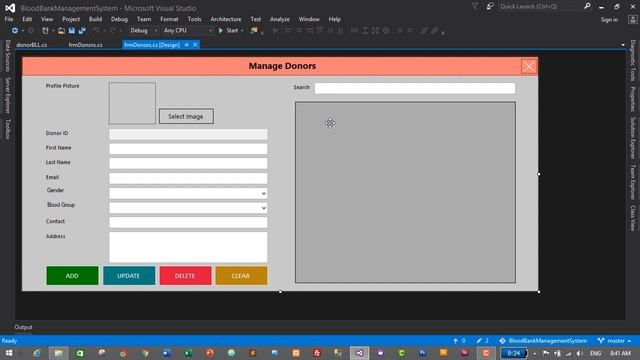640x360 pixels.
Task: Click the find in files icon next to Start
Action: [x=254, y=31]
